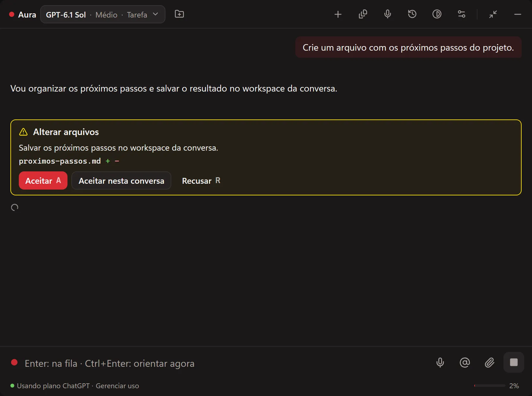Click the assistant reply Vou organizar text

pos(174,89)
